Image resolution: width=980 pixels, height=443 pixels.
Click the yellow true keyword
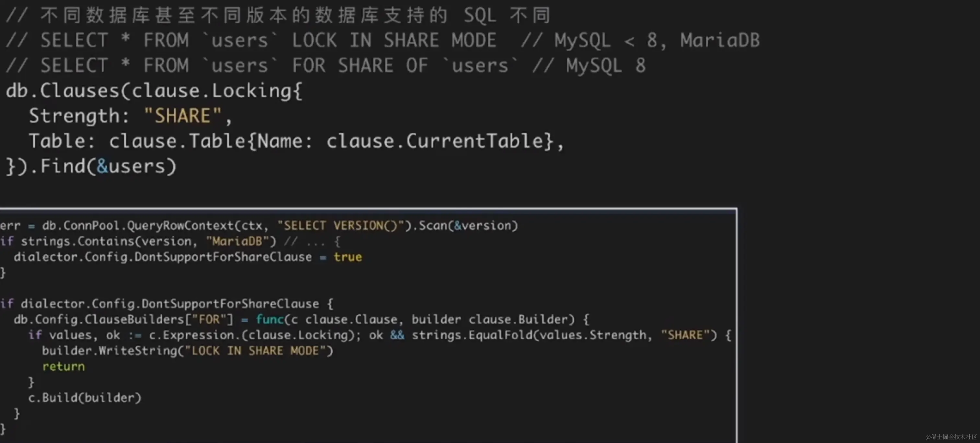point(348,257)
